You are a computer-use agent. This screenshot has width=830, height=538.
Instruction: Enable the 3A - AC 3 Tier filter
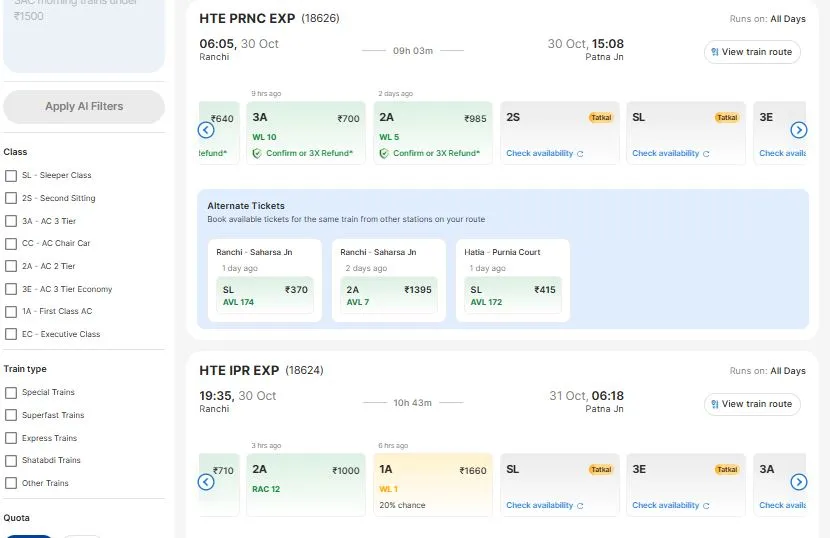pyautogui.click(x=11, y=221)
